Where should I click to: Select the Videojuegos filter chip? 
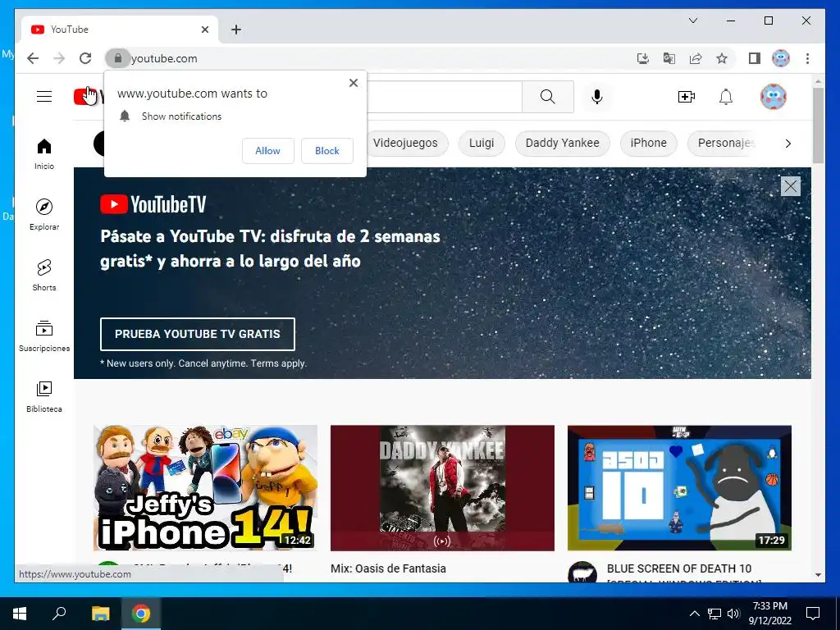pyautogui.click(x=405, y=143)
